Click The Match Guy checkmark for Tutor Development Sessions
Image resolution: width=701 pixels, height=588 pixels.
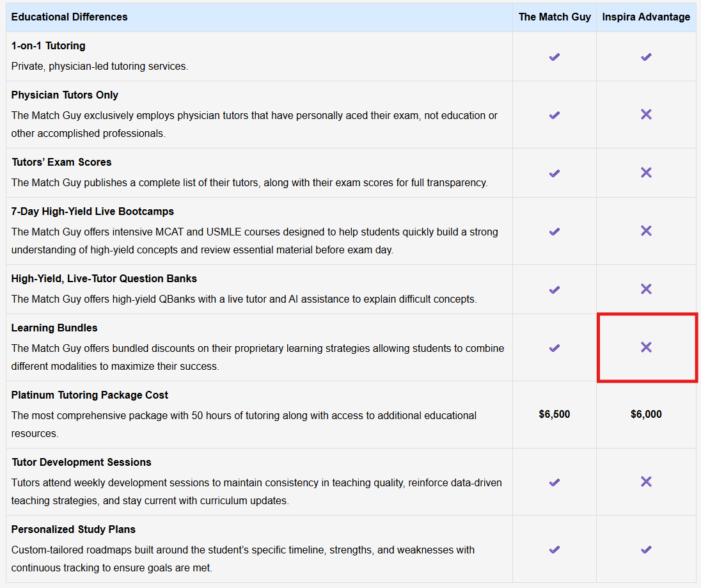(x=555, y=482)
